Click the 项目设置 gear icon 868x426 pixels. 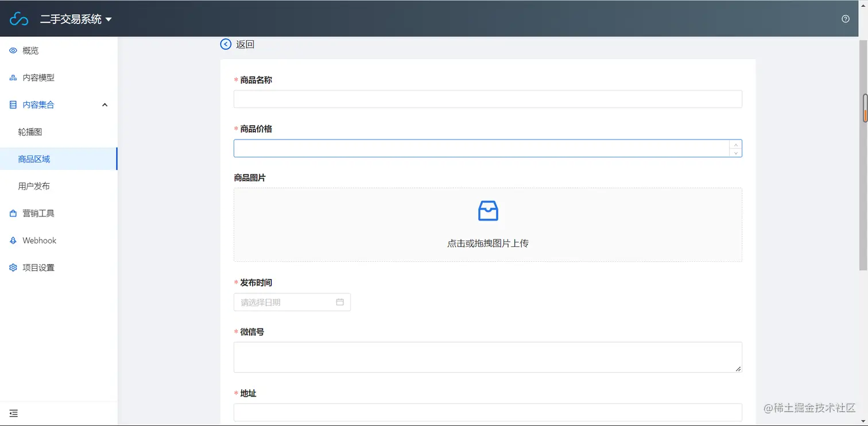[13, 268]
